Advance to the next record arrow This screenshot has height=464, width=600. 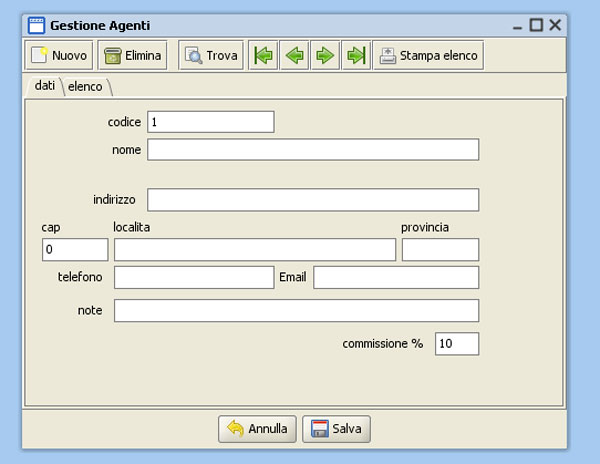pyautogui.click(x=325, y=56)
